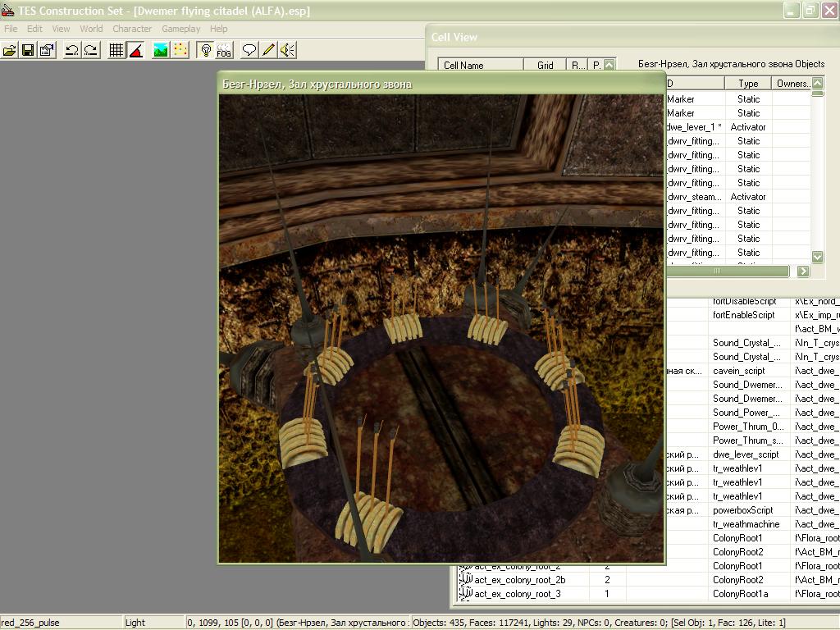This screenshot has width=840, height=630.
Task: Click cell list scroll up arrow
Action: [x=609, y=65]
